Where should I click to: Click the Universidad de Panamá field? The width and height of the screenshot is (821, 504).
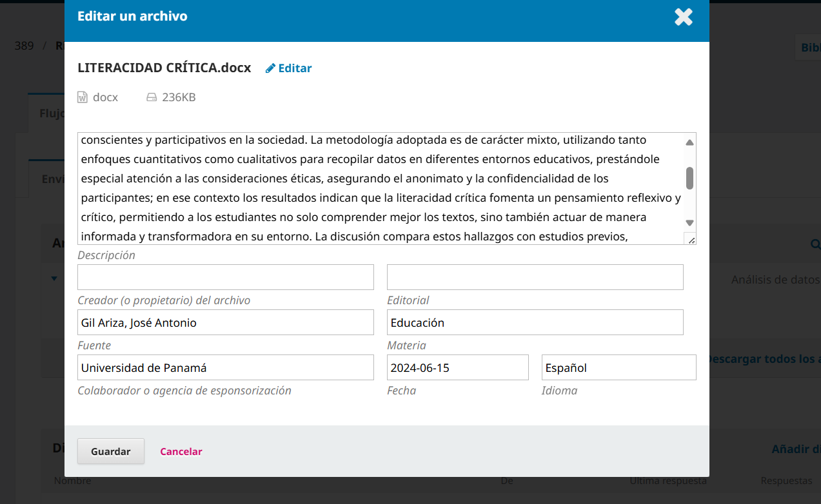coord(226,367)
